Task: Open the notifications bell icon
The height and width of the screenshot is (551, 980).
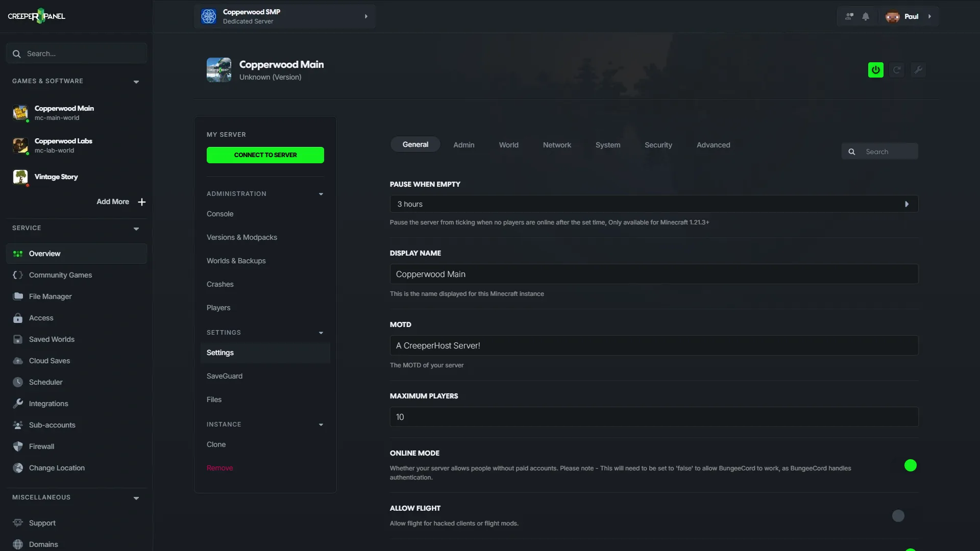Action: pyautogui.click(x=866, y=16)
